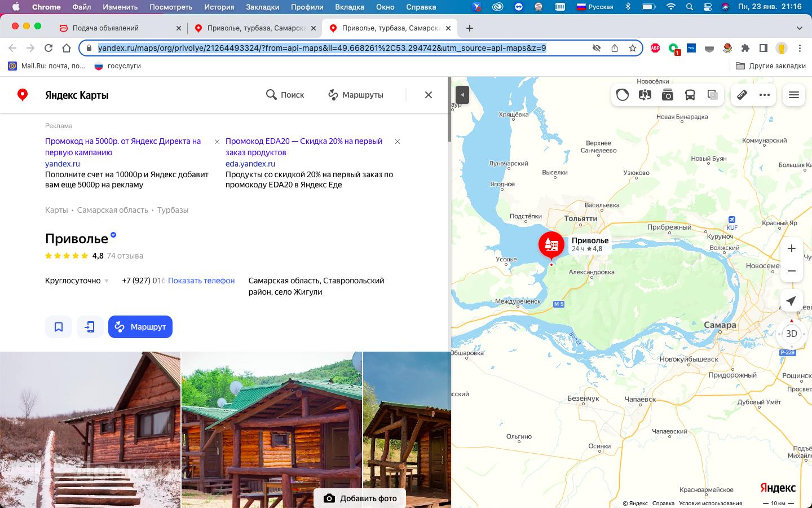
Task: Zoom out on the map
Action: point(792,271)
